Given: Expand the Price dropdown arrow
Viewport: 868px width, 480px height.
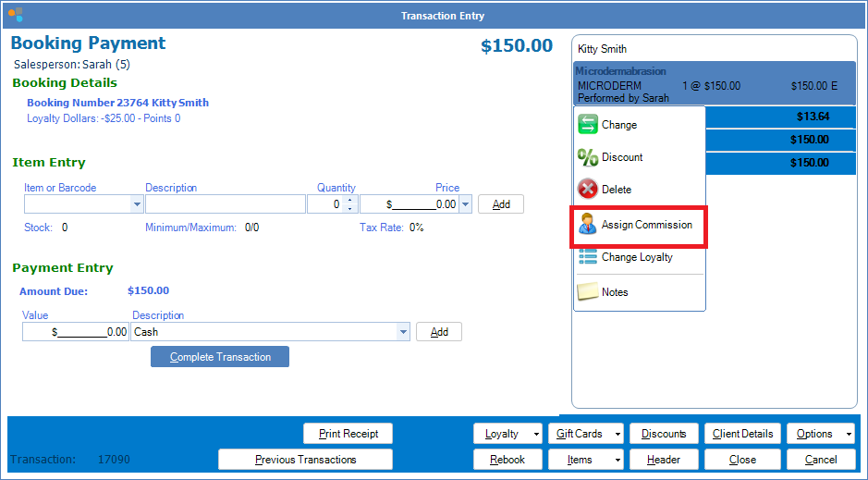Looking at the screenshot, I should tap(464, 204).
